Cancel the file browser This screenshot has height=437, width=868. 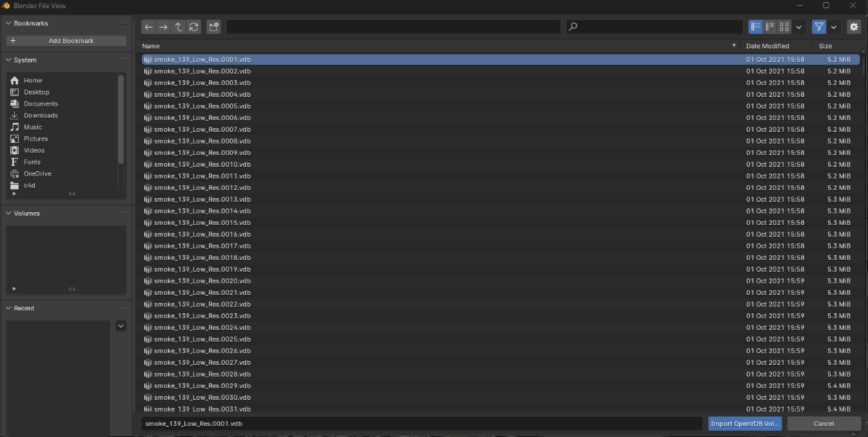pos(823,424)
